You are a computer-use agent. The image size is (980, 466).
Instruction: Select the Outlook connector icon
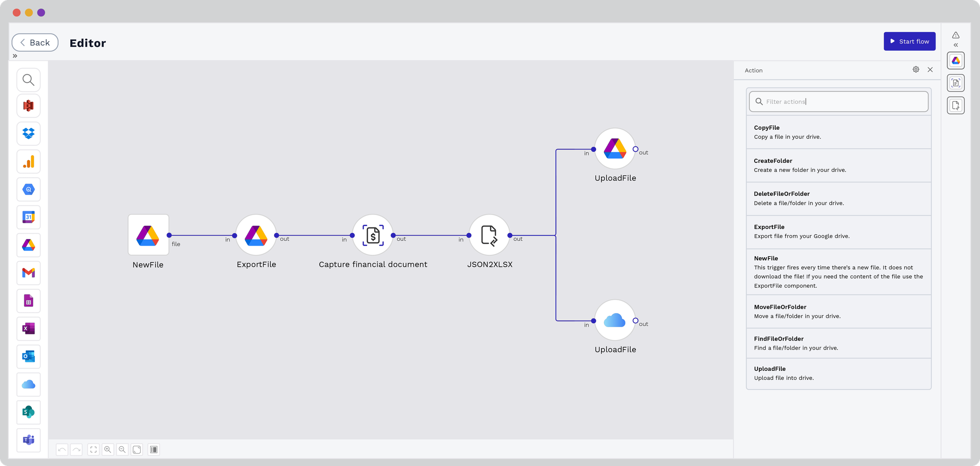[x=29, y=356]
